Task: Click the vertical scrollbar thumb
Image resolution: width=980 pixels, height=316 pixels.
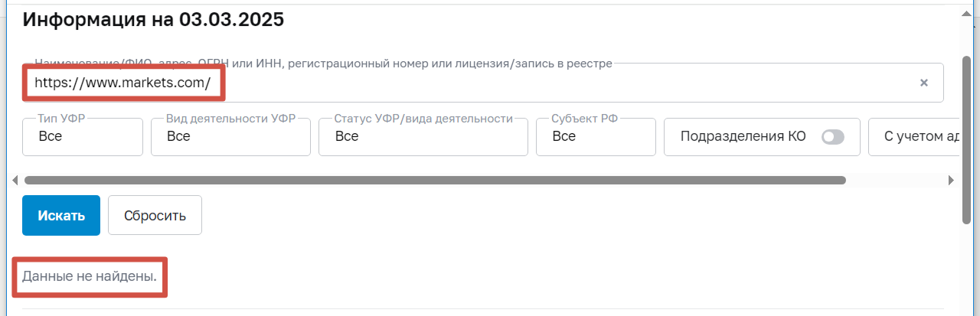Action: click(x=966, y=138)
